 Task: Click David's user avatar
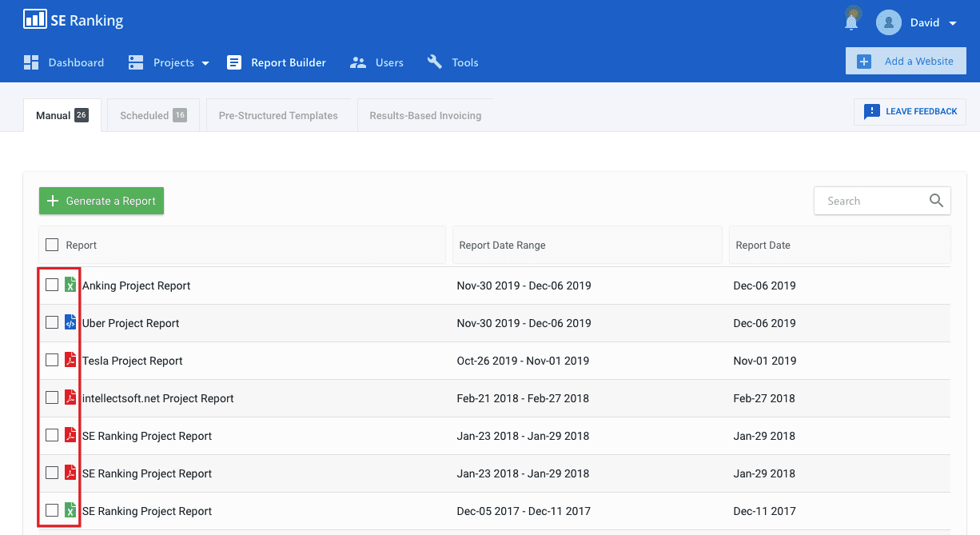click(x=889, y=22)
